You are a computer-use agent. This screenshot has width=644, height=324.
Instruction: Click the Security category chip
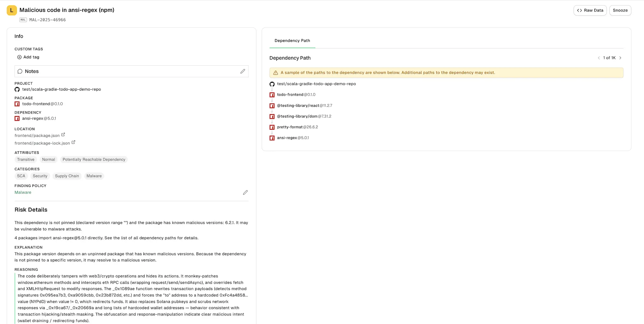pyautogui.click(x=40, y=176)
